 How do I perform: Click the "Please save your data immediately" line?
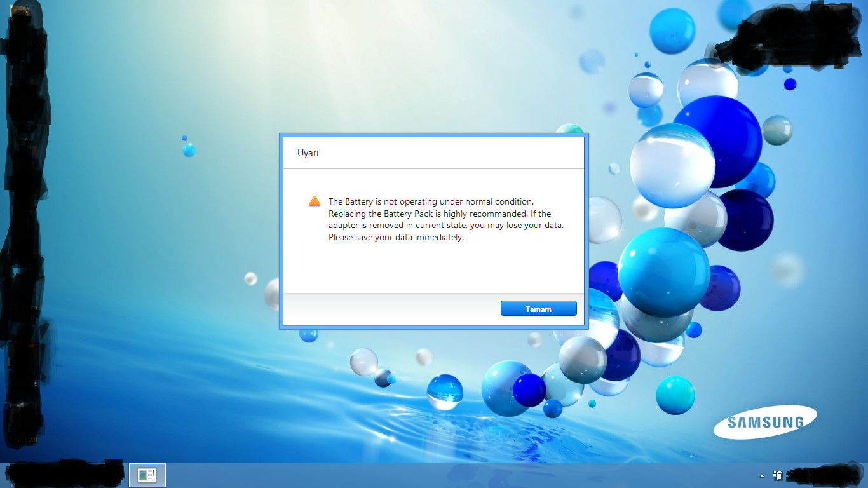pyautogui.click(x=396, y=238)
